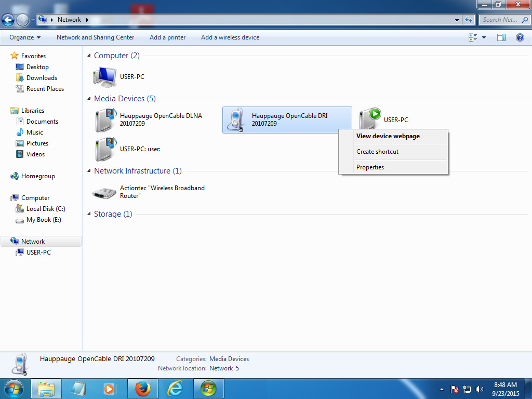The image size is (532, 399).
Task: Select the Actiontec Wireless Broadband Router icon
Action: pos(105,192)
